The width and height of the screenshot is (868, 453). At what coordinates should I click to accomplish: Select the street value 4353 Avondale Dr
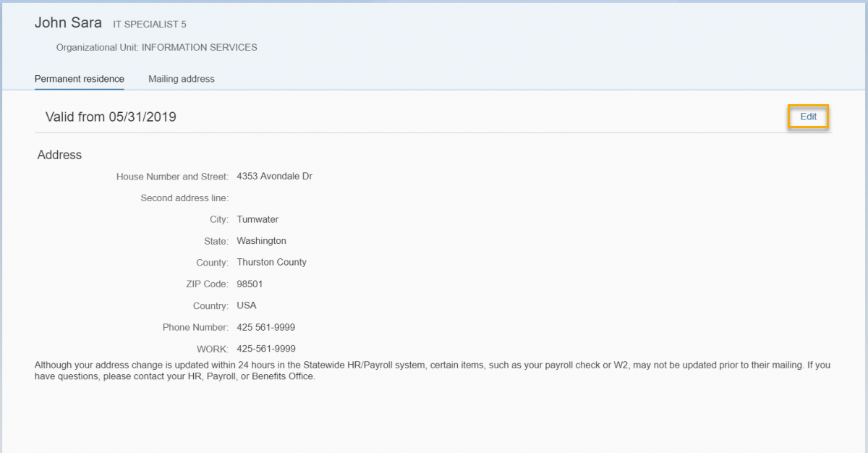point(275,176)
